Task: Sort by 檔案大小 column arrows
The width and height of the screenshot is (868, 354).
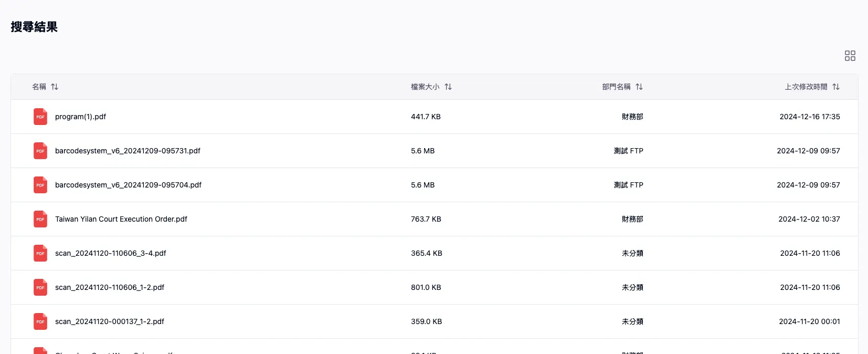Action: [x=448, y=87]
